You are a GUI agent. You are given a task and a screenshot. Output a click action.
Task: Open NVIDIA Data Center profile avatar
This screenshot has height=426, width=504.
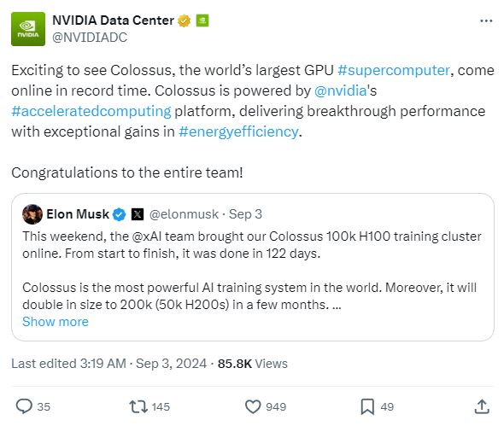(28, 29)
